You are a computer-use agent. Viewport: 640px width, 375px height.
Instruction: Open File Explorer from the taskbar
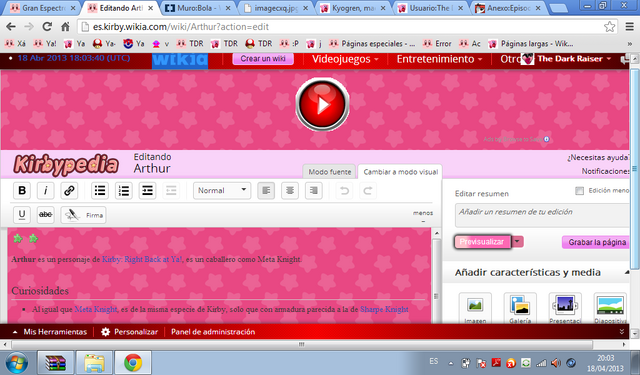[94, 363]
